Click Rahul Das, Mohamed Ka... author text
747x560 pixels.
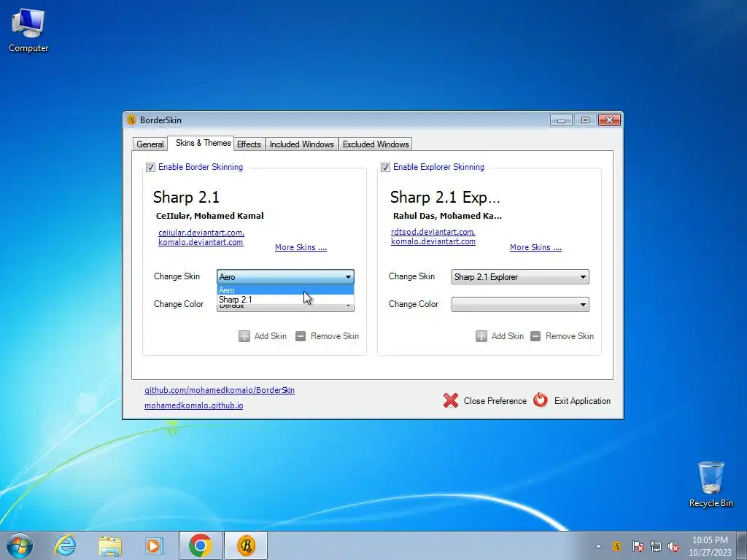click(x=447, y=216)
